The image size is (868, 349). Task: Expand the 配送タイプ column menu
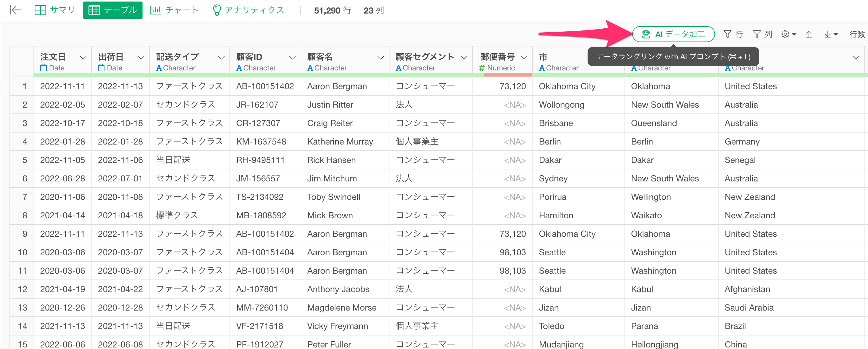pos(221,58)
